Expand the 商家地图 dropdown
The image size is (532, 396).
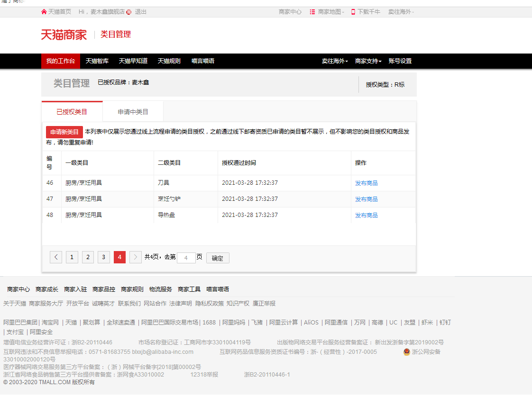click(x=331, y=12)
